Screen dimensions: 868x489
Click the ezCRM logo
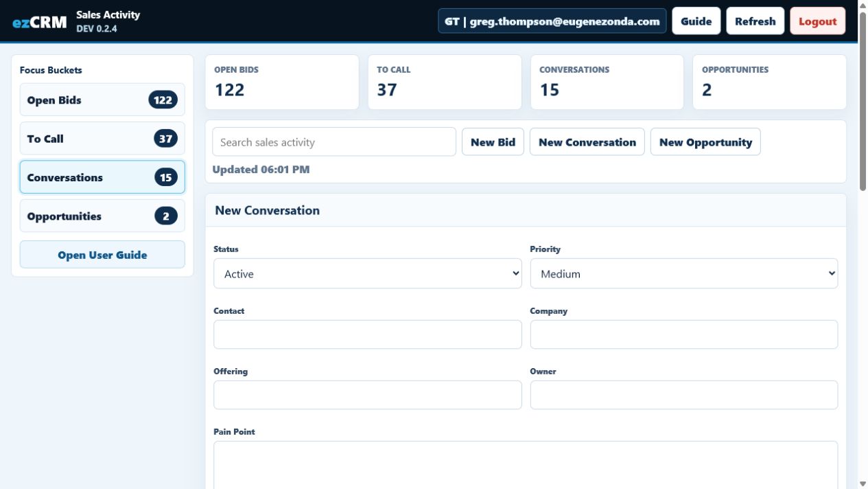point(39,22)
